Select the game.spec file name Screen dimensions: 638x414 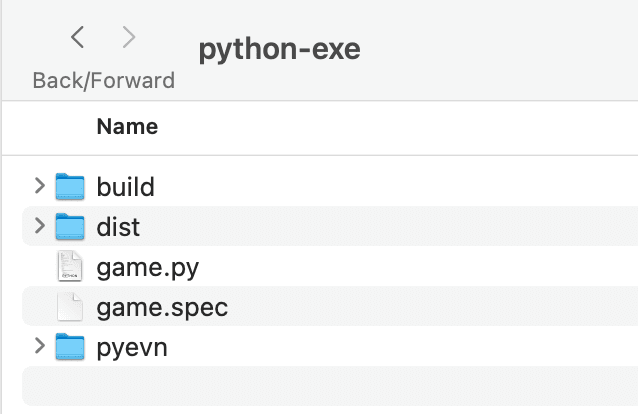point(162,308)
